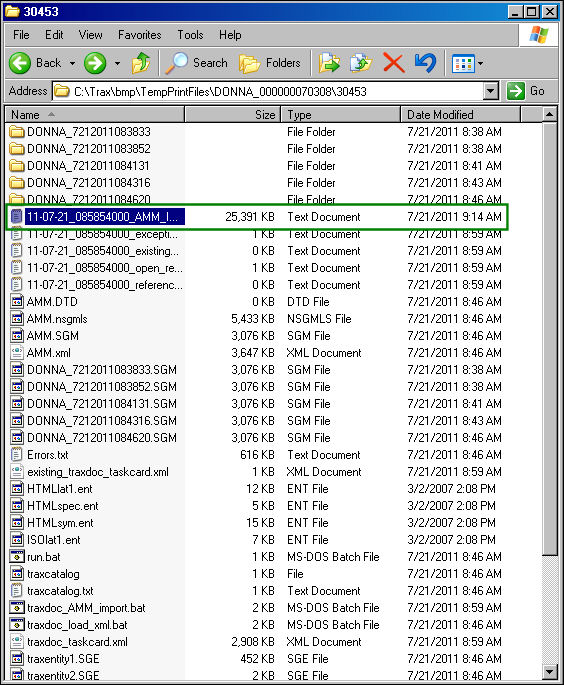Sort by the Name column header
Screen dimensions: 564x685
click(95, 115)
